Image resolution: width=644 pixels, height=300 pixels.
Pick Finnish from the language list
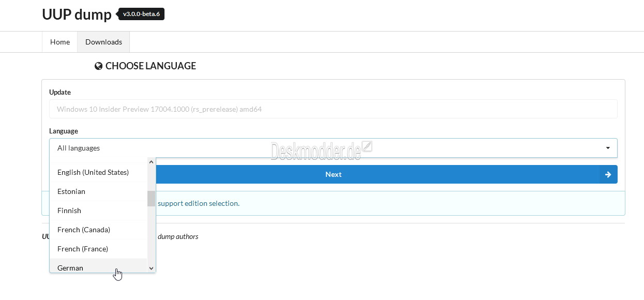pyautogui.click(x=98, y=211)
